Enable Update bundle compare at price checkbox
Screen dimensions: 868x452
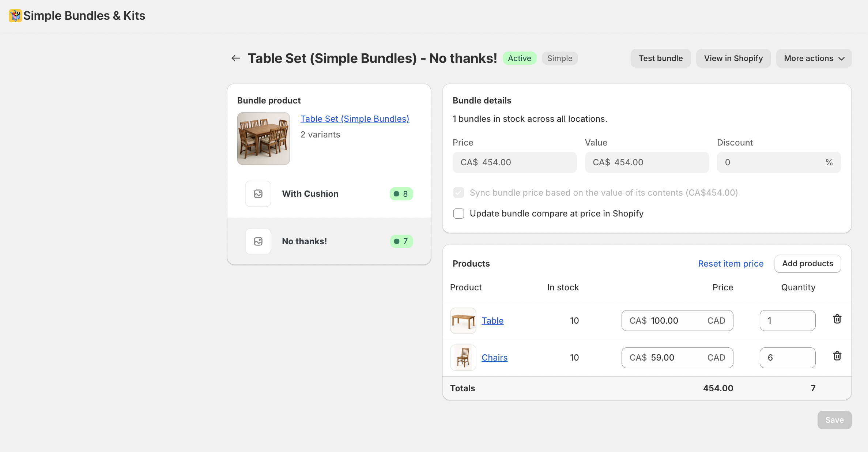point(458,214)
